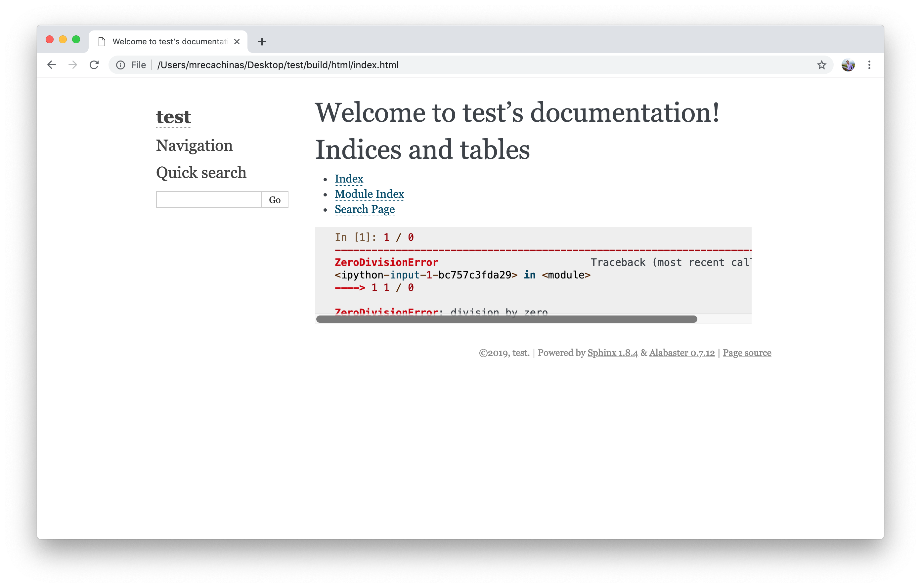The width and height of the screenshot is (921, 588).
Task: Open the browser profile avatar
Action: 848,64
